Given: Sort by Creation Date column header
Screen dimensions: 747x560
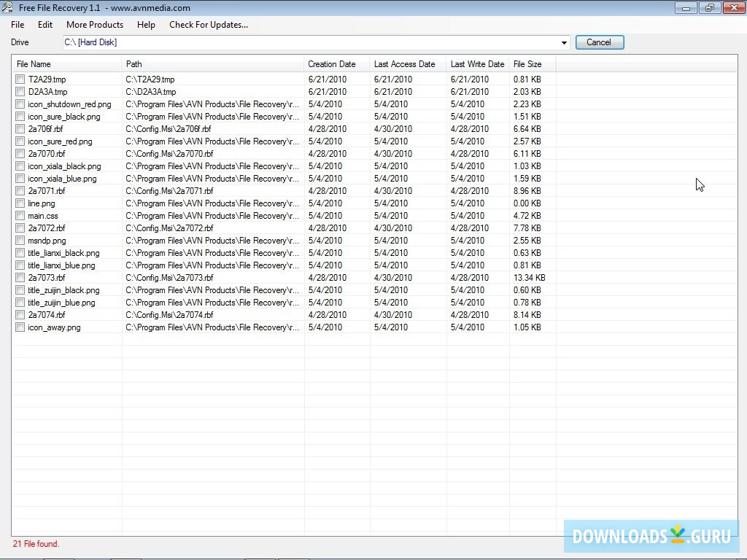Looking at the screenshot, I should 337,64.
